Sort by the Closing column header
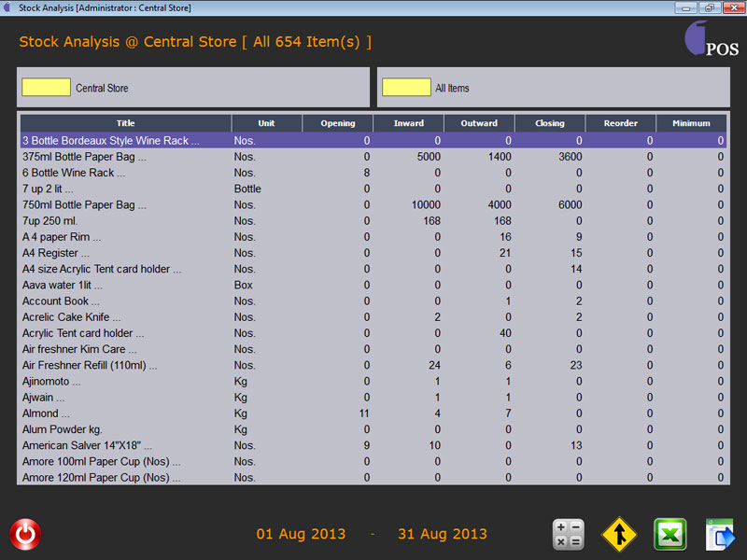The width and height of the screenshot is (747, 560). [x=549, y=123]
